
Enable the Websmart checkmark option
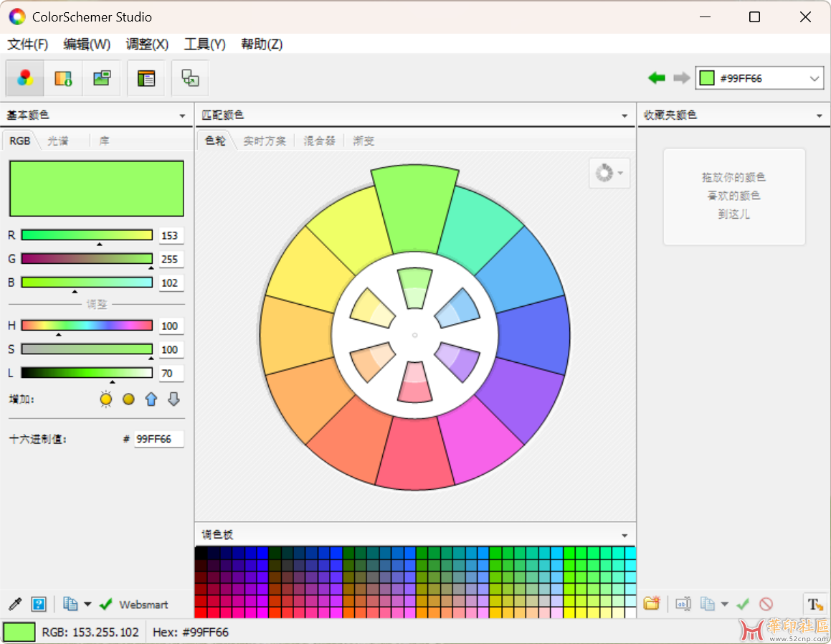[x=105, y=604]
